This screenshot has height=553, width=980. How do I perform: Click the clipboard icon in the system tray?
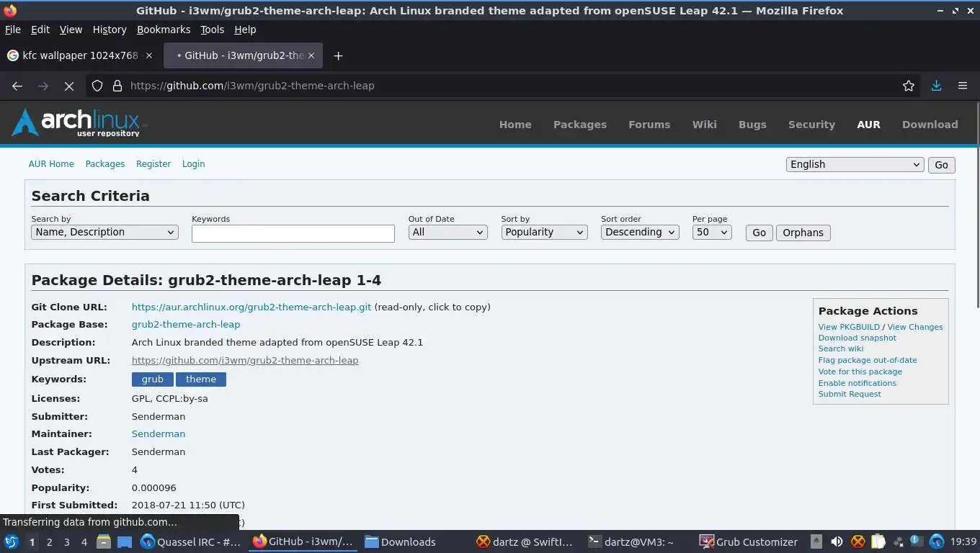(878, 541)
